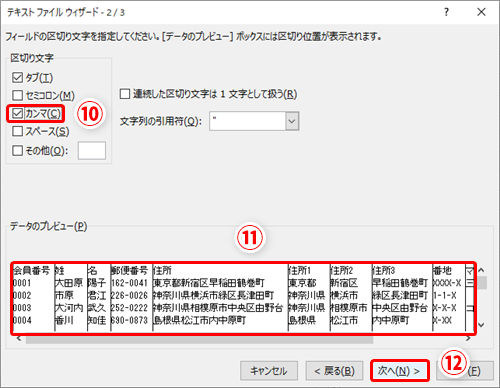Click the vertical scrollbar thumb in preview
The image size is (500, 388).
tap(481, 283)
